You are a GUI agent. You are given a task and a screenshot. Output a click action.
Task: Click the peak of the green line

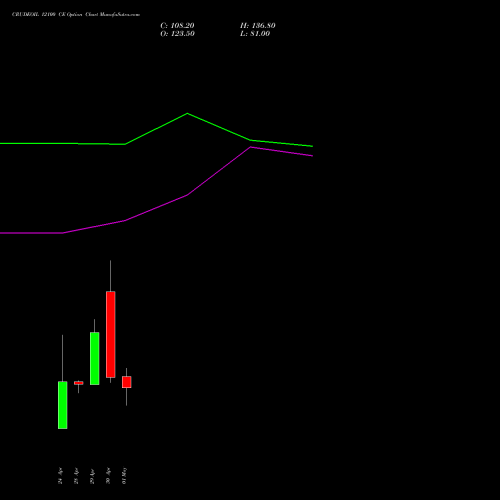[187, 114]
